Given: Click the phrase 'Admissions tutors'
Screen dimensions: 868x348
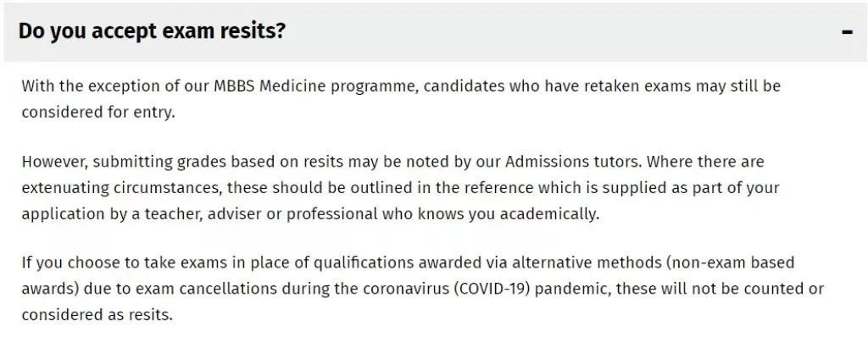Looking at the screenshot, I should (x=574, y=162).
